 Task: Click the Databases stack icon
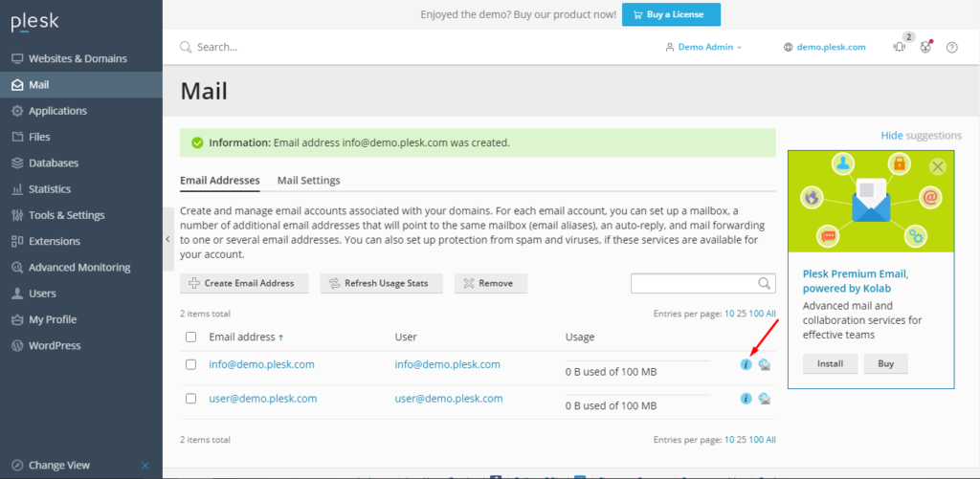click(17, 163)
